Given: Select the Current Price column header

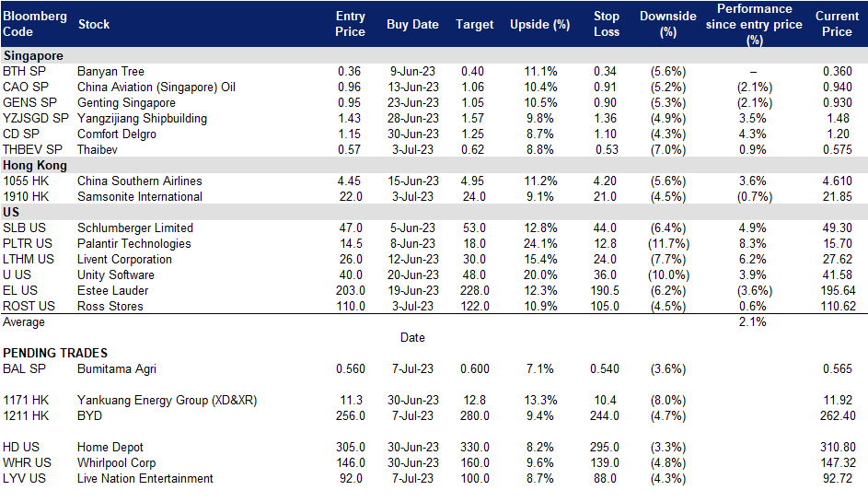Looking at the screenshot, I should (x=837, y=24).
